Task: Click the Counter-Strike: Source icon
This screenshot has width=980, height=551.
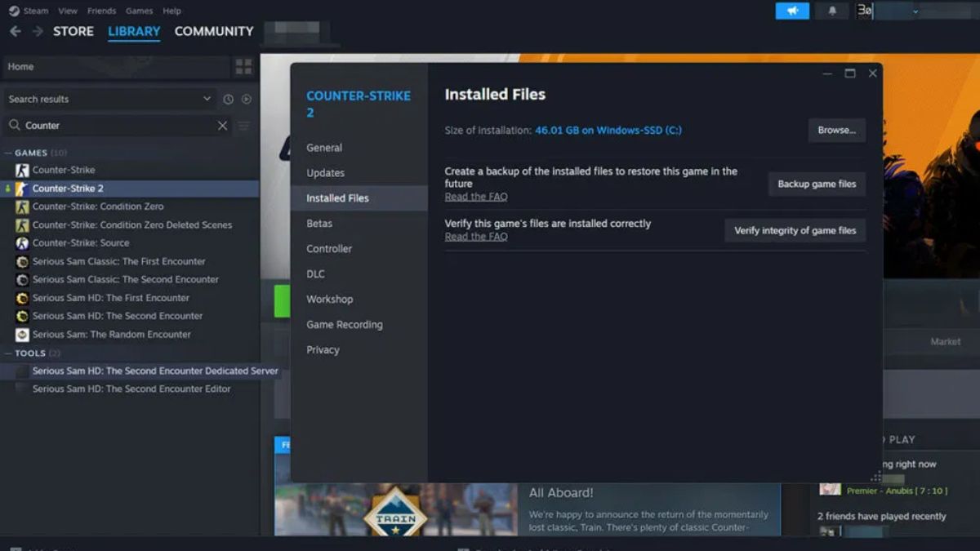Action: (22, 243)
